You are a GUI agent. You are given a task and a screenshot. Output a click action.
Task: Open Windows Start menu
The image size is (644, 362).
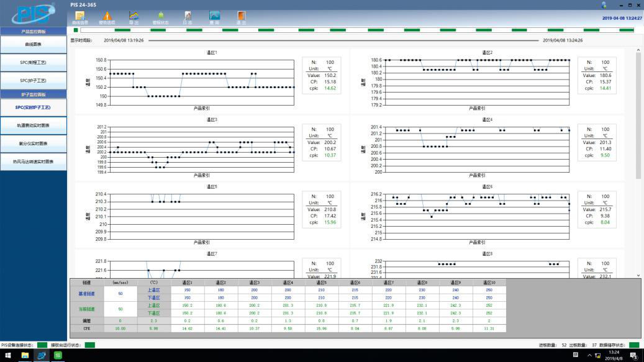8,355
